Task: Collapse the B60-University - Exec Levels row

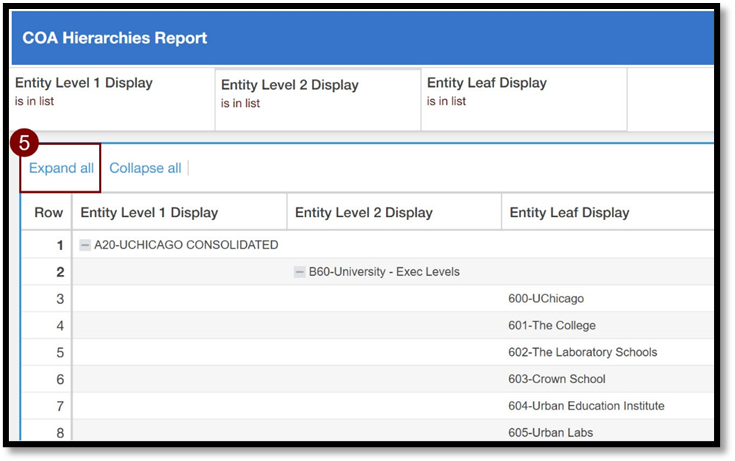Action: coord(300,272)
